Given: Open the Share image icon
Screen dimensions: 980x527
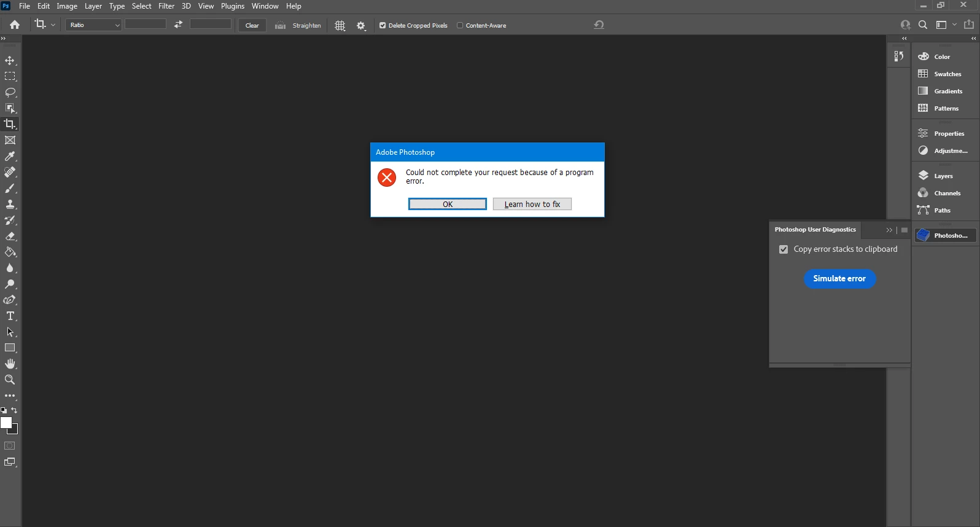Looking at the screenshot, I should coord(969,25).
